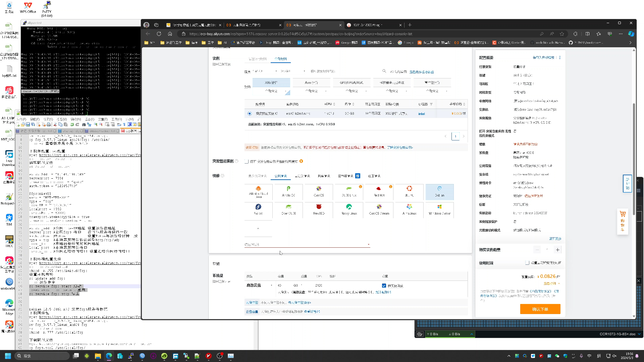Select the Debian image card
The height and width of the screenshot is (362, 644).
(x=439, y=192)
